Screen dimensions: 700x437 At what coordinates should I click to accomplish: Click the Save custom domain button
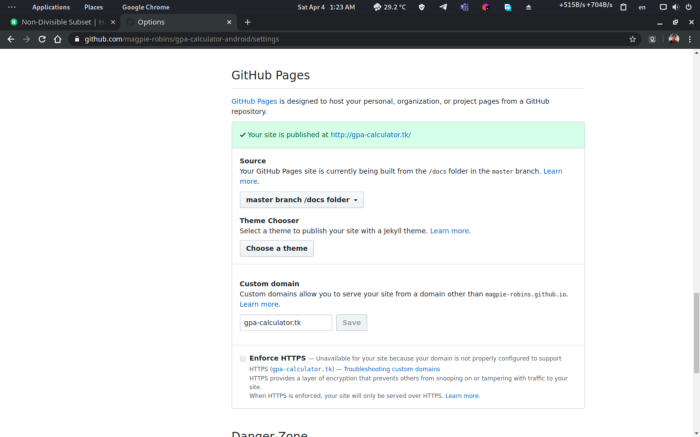(351, 322)
